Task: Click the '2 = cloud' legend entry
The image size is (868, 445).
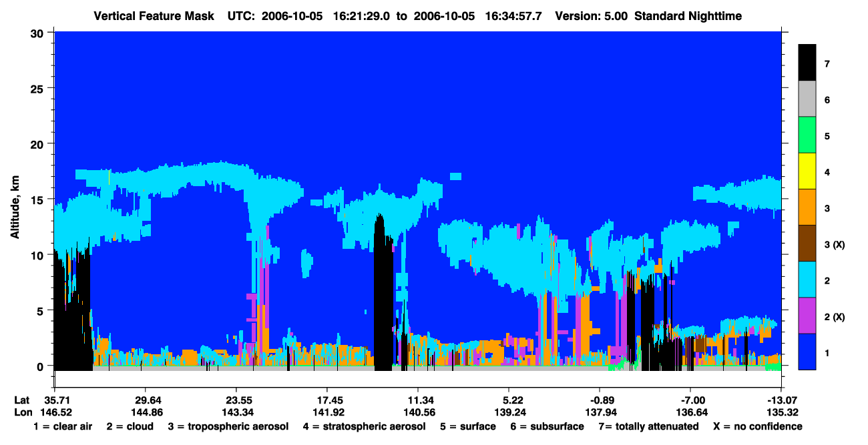Action: click(131, 426)
